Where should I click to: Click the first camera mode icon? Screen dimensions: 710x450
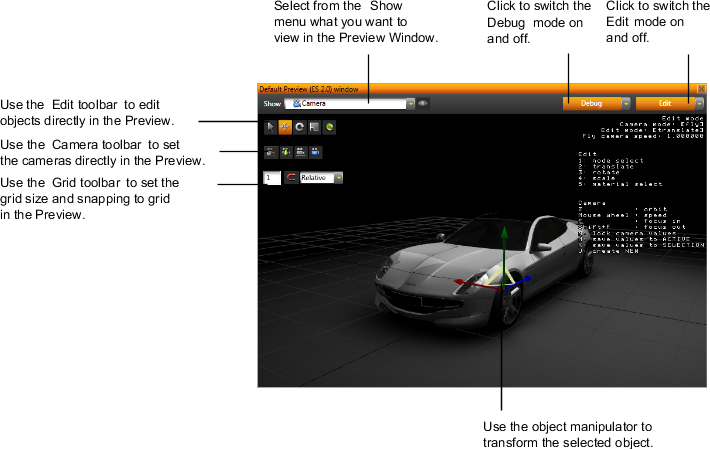[x=270, y=153]
